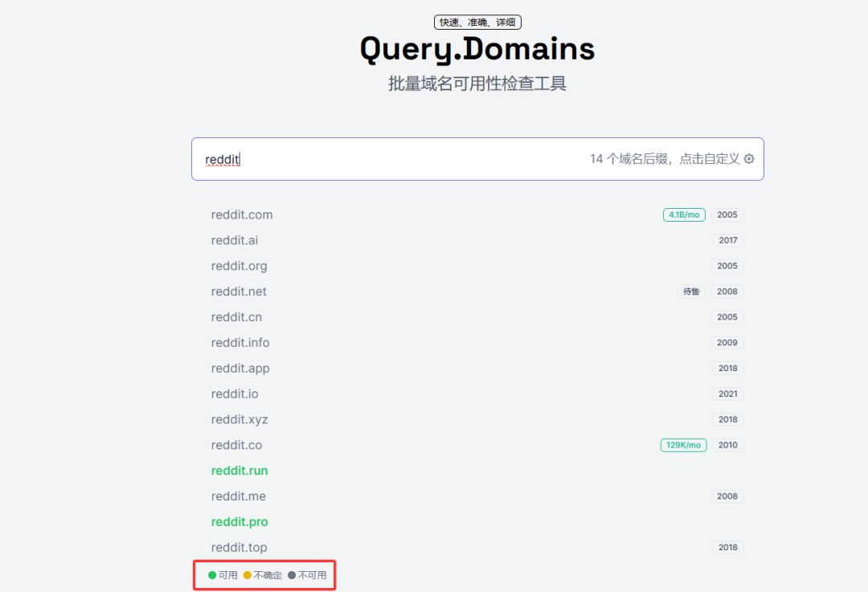868x592 pixels.
Task: Click the 2010 year badge for reddit.co
Action: tap(727, 445)
